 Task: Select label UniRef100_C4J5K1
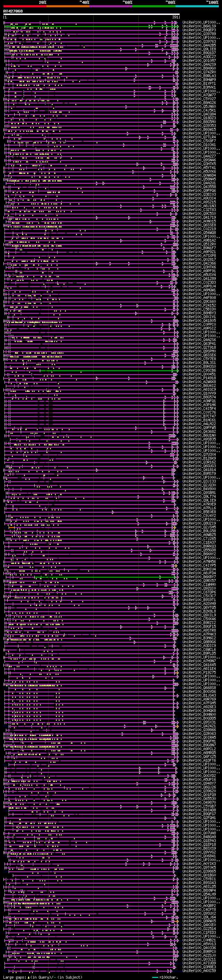pos(199,110)
